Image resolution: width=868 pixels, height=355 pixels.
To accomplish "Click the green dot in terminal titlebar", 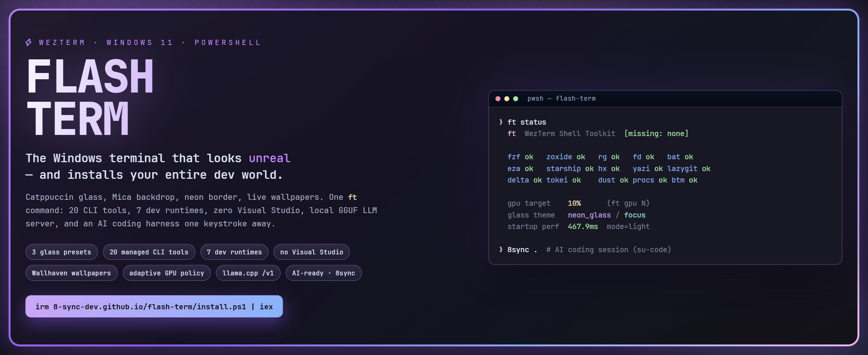I will [516, 99].
